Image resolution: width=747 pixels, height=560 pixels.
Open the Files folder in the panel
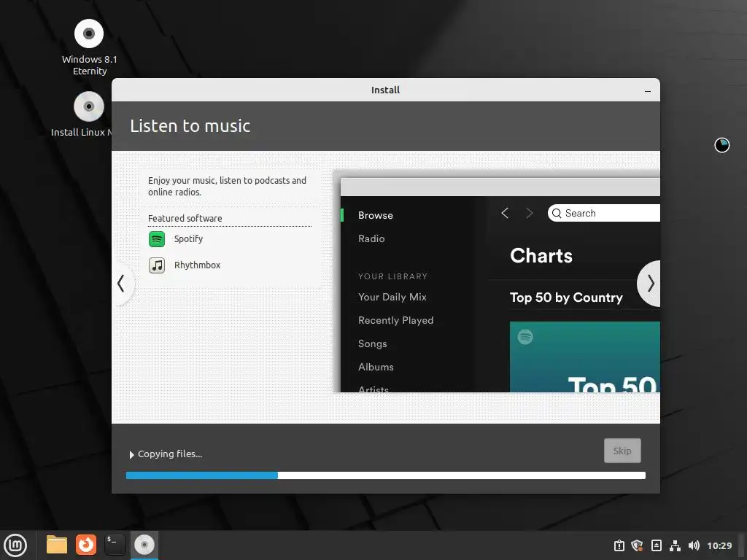(57, 545)
